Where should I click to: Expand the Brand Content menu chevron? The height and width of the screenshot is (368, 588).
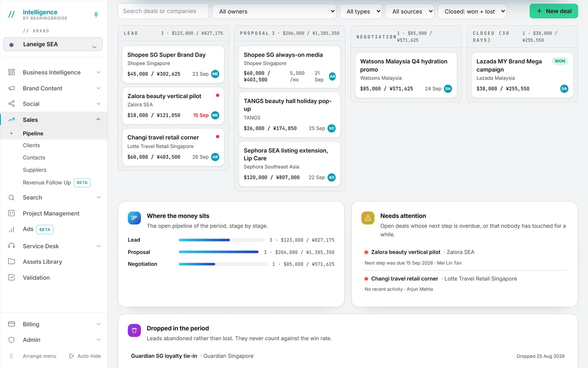coord(98,88)
